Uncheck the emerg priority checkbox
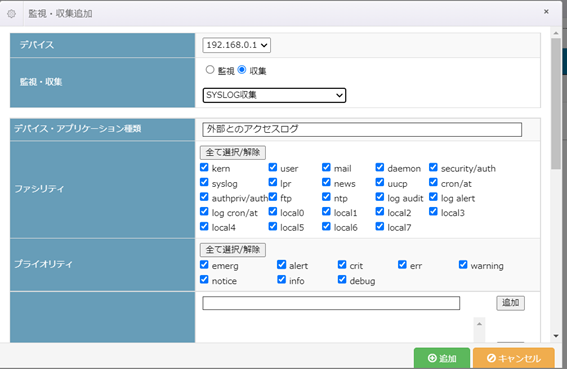The width and height of the screenshot is (567, 369). [x=204, y=264]
